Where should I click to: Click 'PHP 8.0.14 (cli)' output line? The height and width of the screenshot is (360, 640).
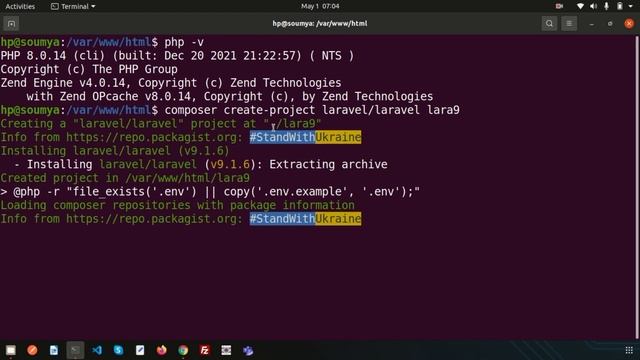coord(177,56)
